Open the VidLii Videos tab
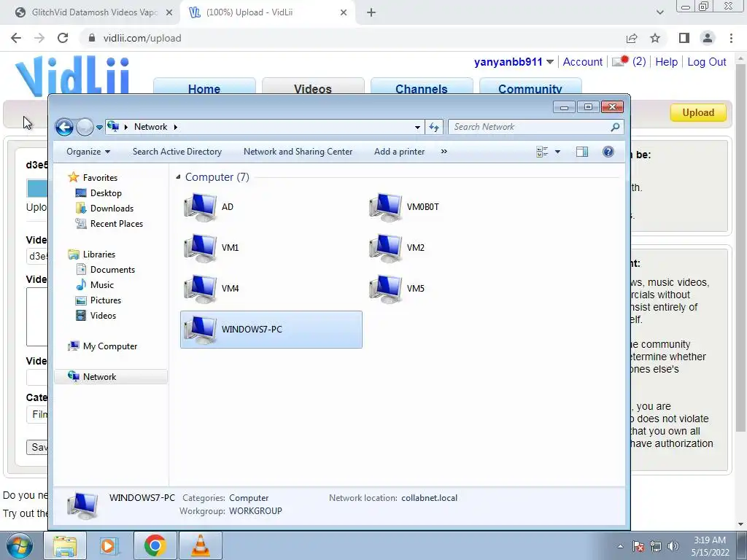Viewport: 747px width, 560px height. point(312,87)
